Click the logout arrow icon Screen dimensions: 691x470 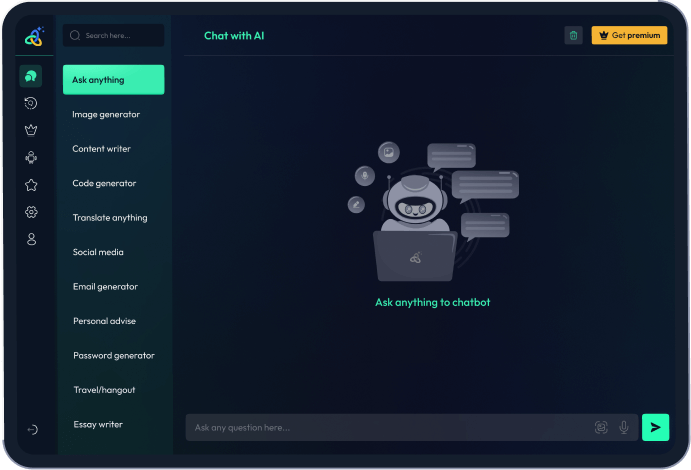point(32,429)
